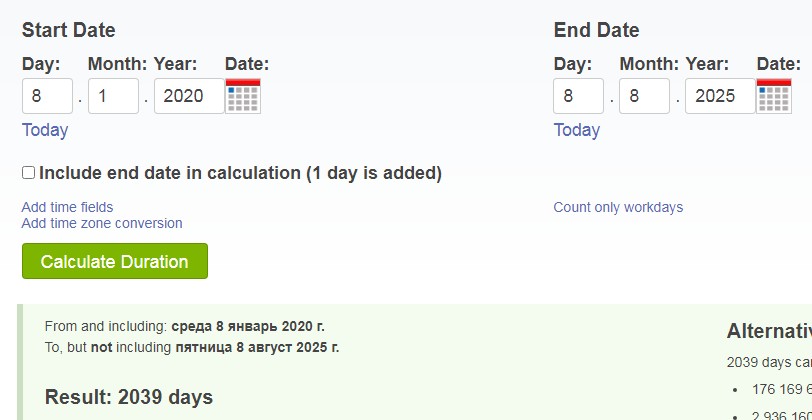The width and height of the screenshot is (812, 420).
Task: Focus the End Date Year field showing 2025
Action: pos(720,96)
